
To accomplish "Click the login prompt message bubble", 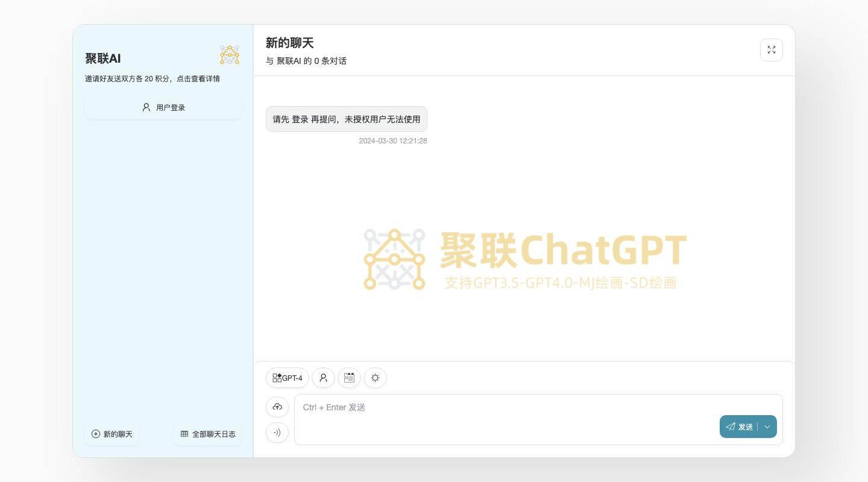I will [347, 119].
